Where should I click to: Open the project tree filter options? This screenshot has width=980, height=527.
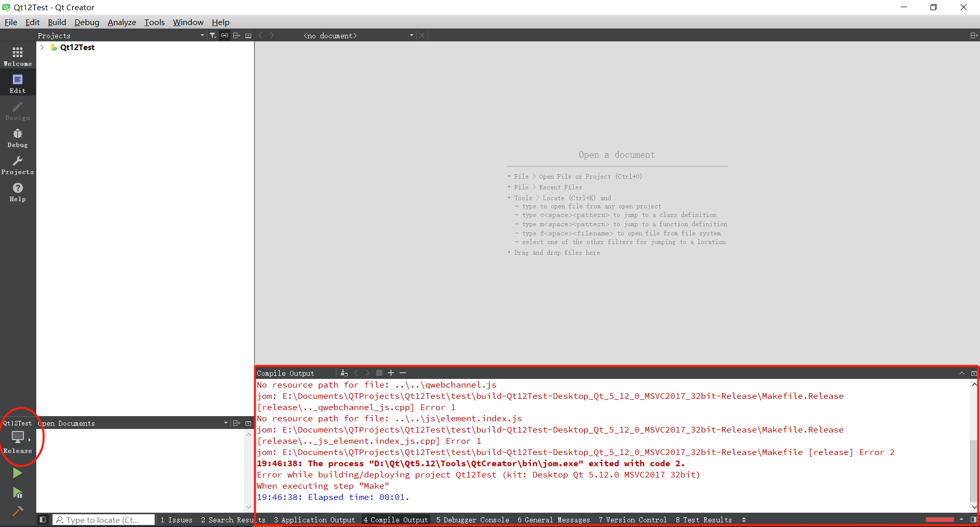pyautogui.click(x=213, y=35)
